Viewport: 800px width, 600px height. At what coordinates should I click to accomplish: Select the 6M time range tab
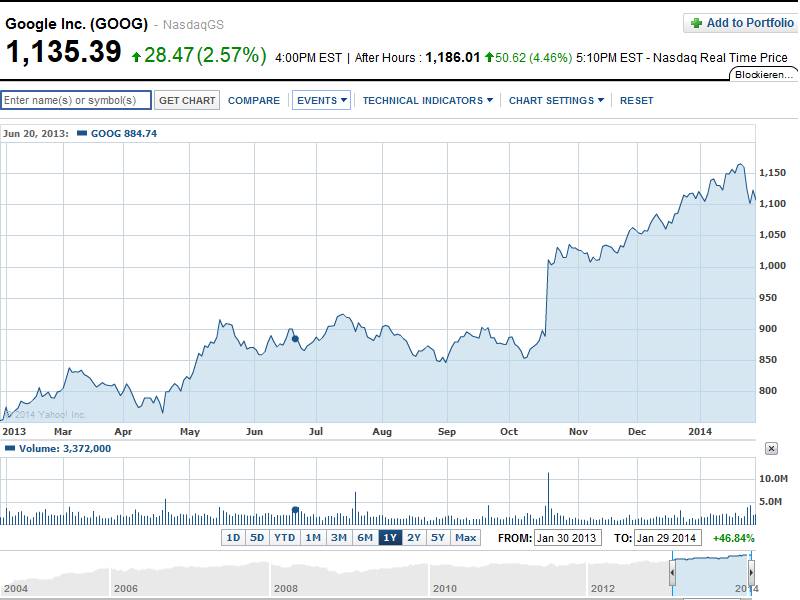click(365, 537)
